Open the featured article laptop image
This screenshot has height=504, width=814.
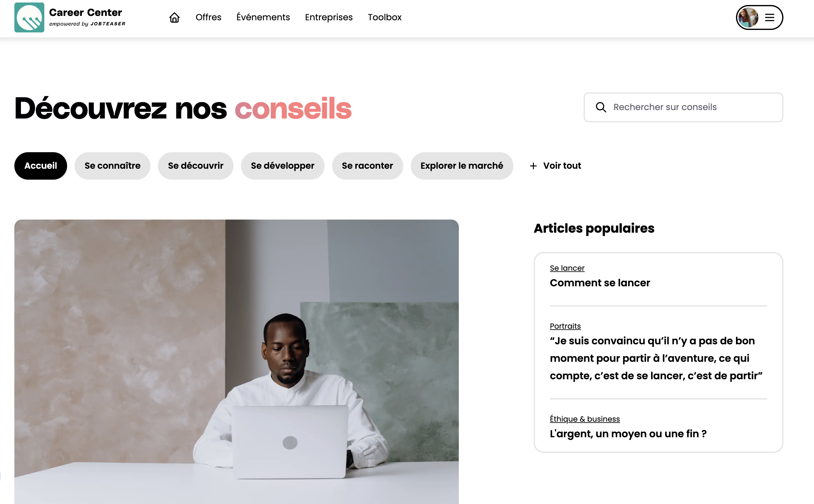coord(236,361)
